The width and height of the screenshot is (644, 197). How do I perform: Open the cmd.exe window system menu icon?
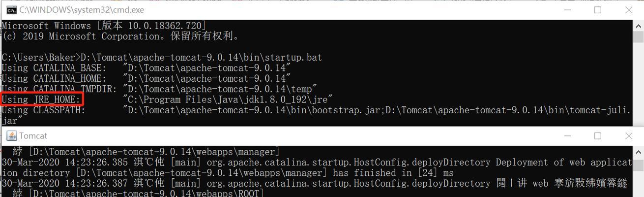pos(11,10)
